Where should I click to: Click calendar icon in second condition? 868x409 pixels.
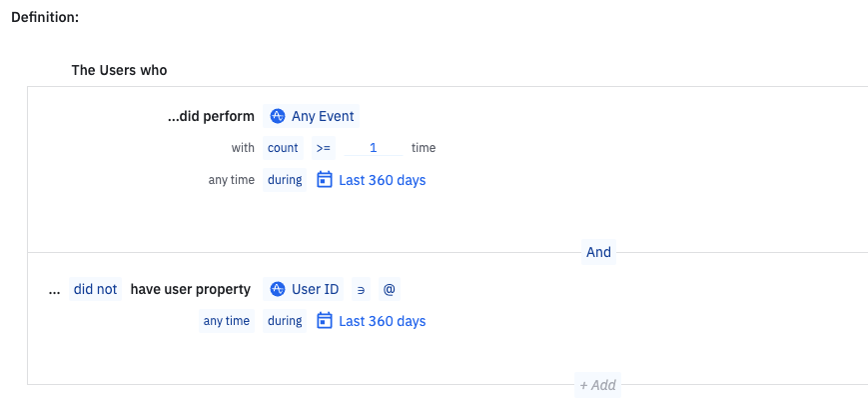tap(325, 321)
